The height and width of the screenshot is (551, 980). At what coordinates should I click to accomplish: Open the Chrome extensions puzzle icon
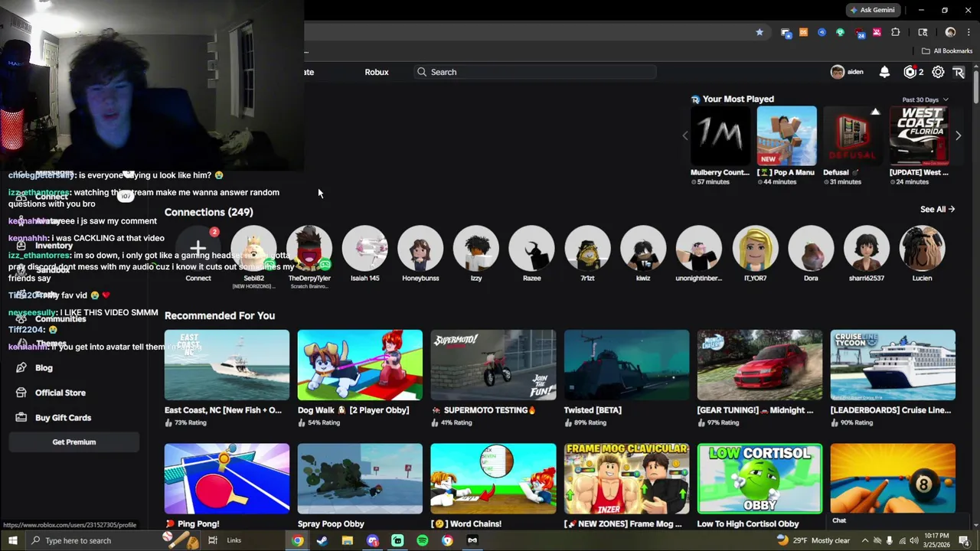tap(896, 32)
